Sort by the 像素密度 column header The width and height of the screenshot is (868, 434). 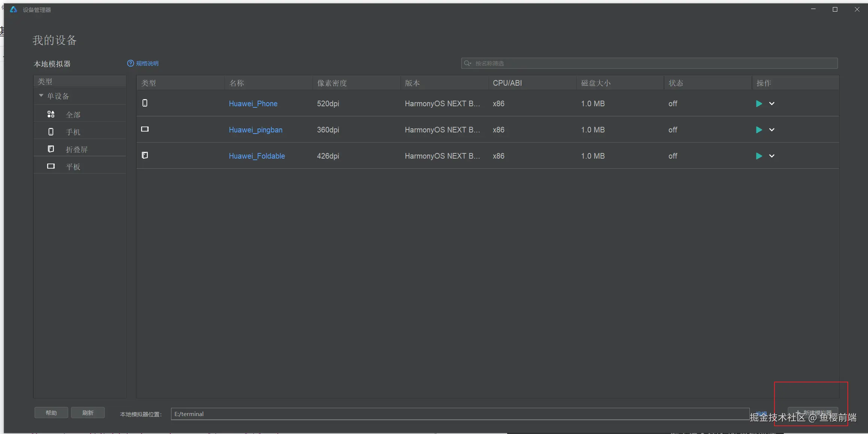(332, 83)
